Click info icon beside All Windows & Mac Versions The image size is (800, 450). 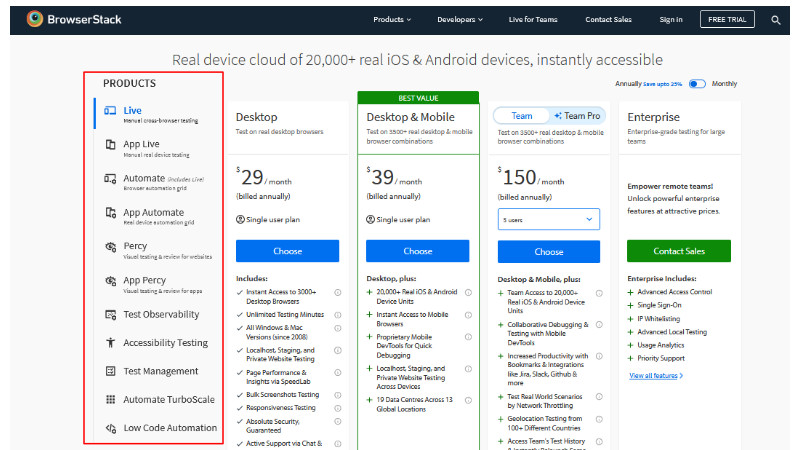point(338,328)
